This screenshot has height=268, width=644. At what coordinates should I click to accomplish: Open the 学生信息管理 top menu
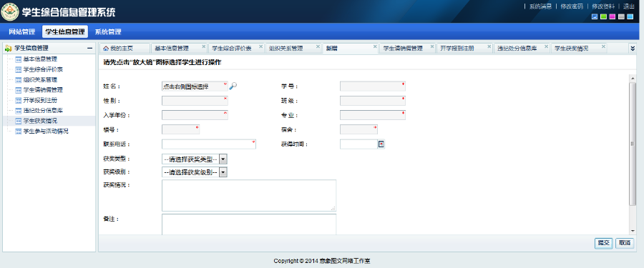coord(65,31)
